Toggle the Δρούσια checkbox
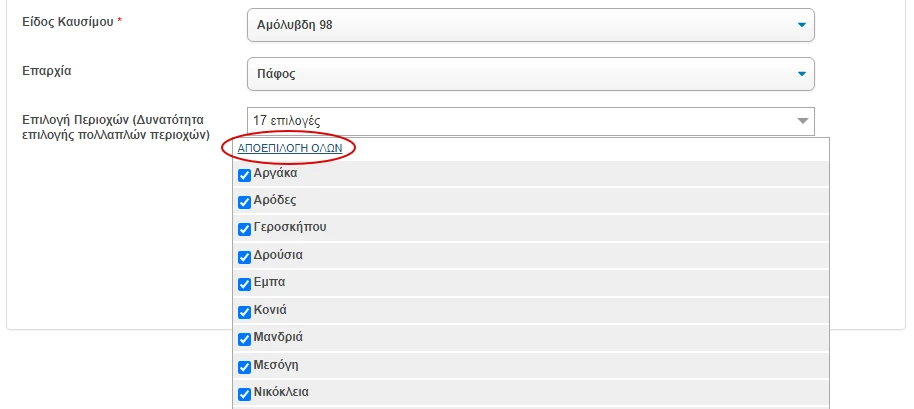The width and height of the screenshot is (914, 409). pyautogui.click(x=245, y=257)
